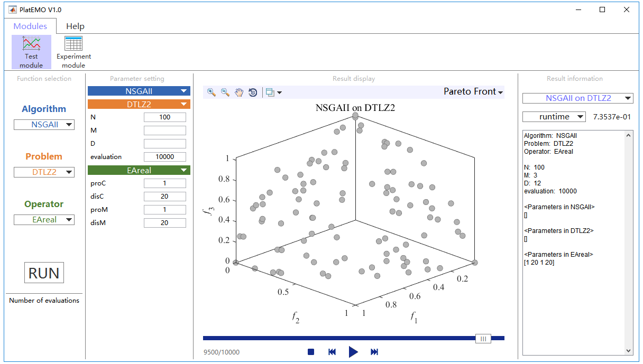This screenshot has width=643, height=364.
Task: Maximize the PlatEMO window
Action: pyautogui.click(x=602, y=10)
